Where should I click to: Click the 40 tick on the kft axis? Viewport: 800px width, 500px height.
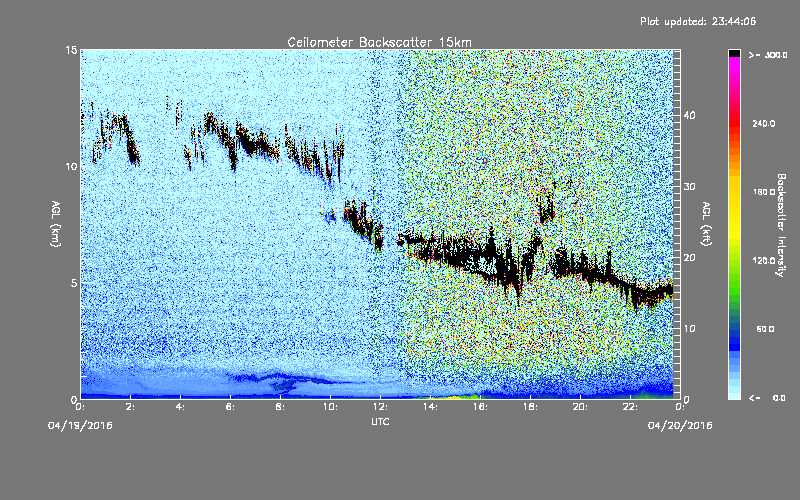689,115
